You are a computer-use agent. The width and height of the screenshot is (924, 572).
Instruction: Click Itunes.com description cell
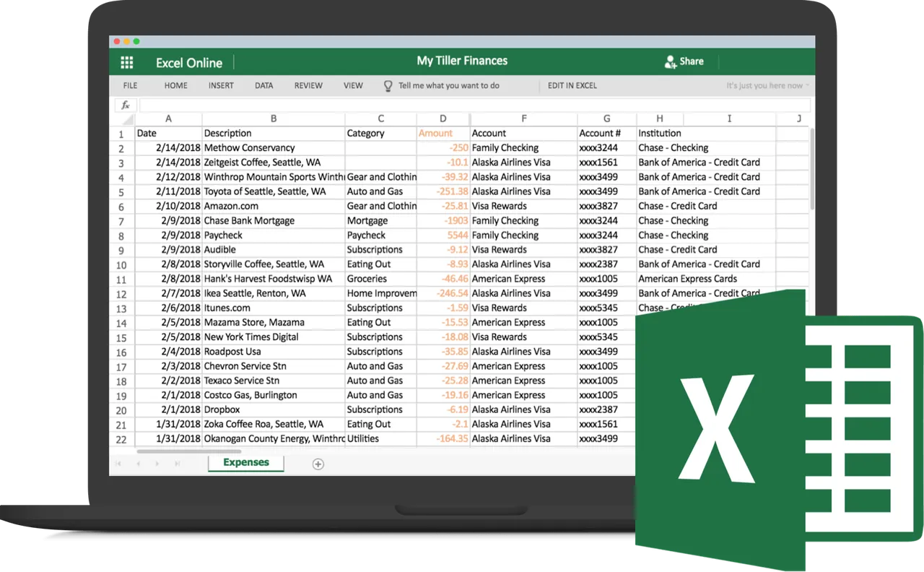coord(274,308)
